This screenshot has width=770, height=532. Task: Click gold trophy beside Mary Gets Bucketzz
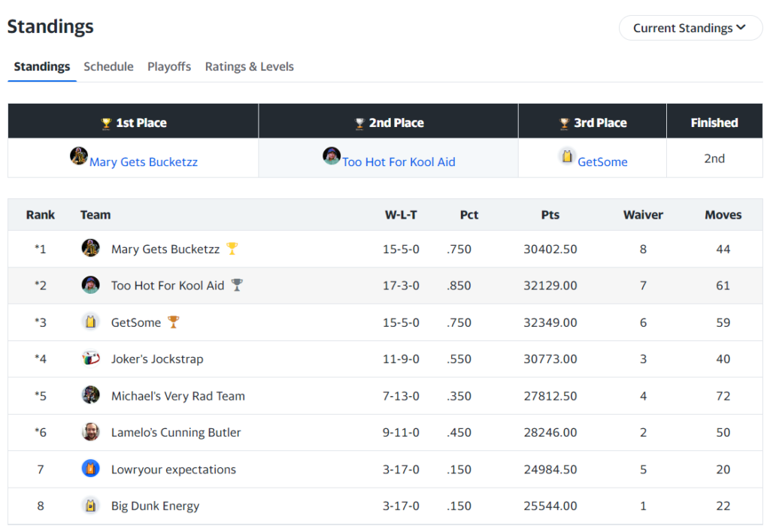(232, 248)
